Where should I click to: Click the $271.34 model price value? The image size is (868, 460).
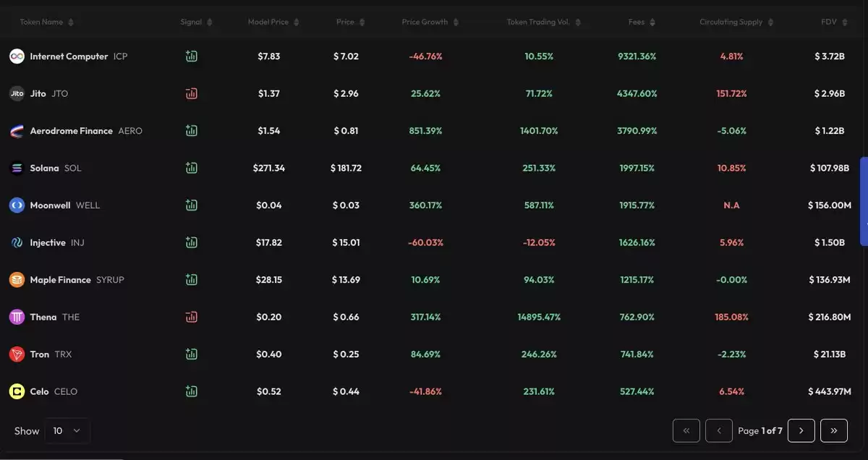coord(269,168)
